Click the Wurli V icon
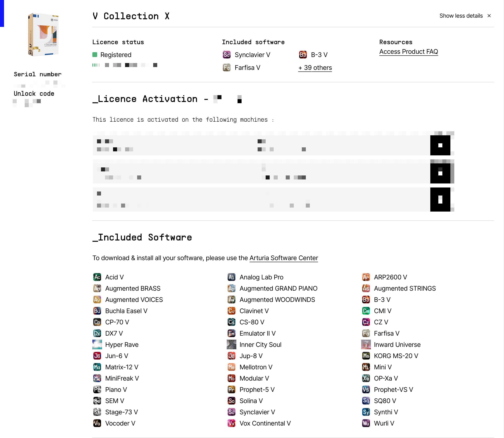 coord(366,423)
